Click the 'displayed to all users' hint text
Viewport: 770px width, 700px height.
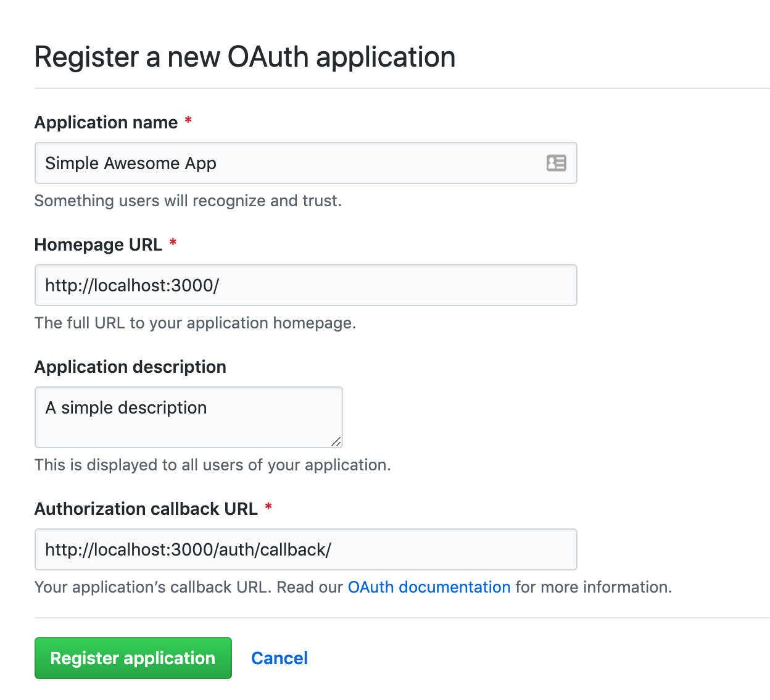(213, 465)
